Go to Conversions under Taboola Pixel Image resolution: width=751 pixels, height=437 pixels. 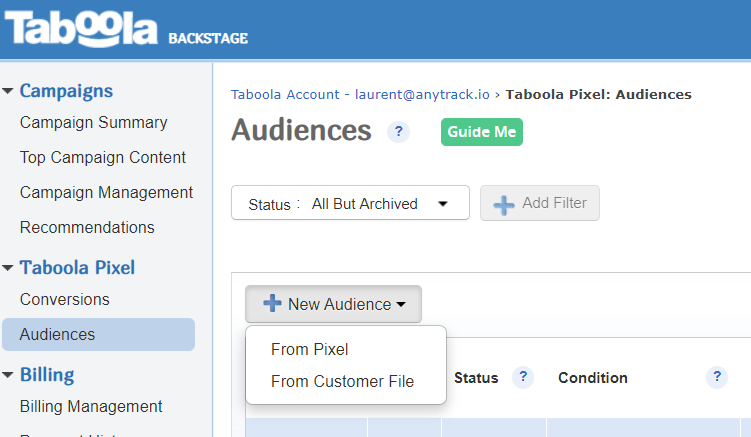point(65,299)
